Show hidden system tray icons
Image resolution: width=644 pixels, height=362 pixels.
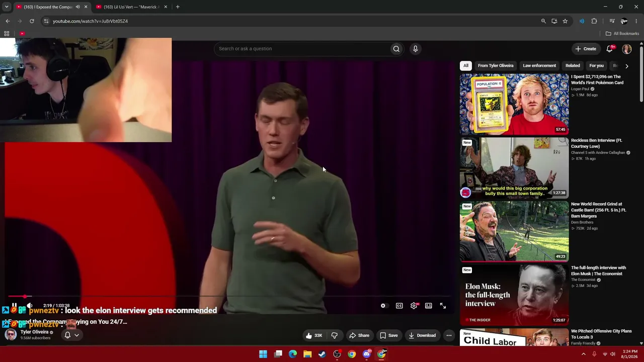point(584,354)
